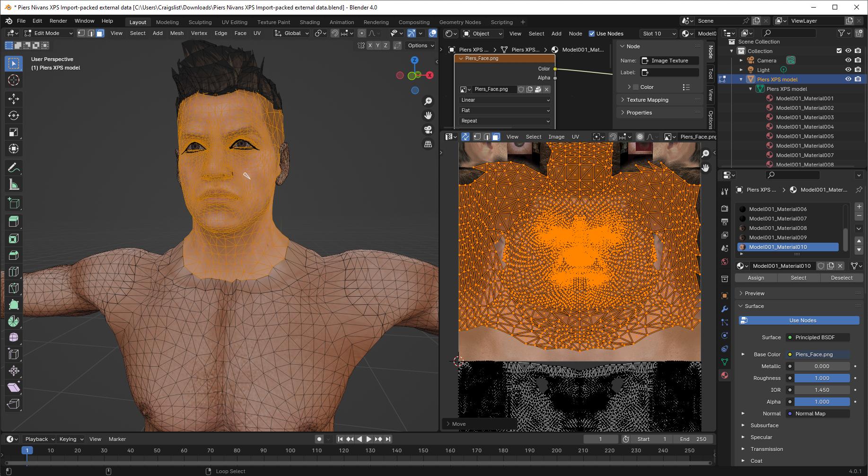Select the Bevel tool
Screen dimensions: 868x476
point(14,255)
